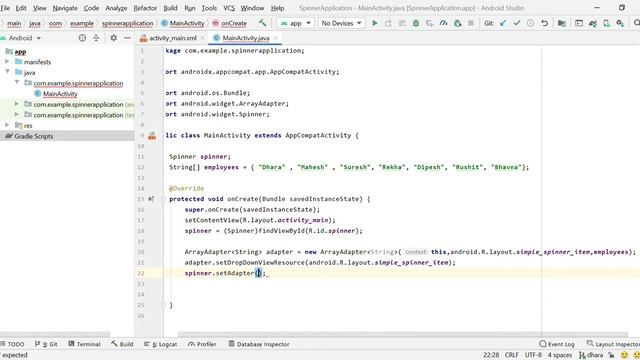Click the 4 spaces indent setting
Screen dimensions: 640x360
560,355
